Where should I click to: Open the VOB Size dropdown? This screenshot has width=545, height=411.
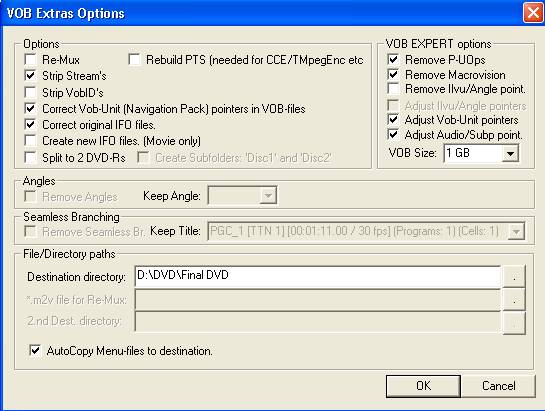coord(510,153)
